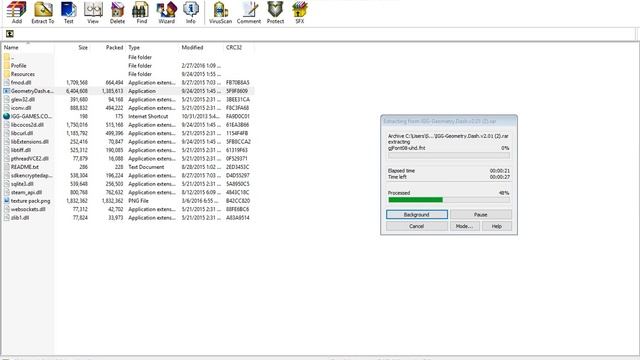640x360 pixels.
Task: Click the green Processed progress bar
Action: point(449,200)
